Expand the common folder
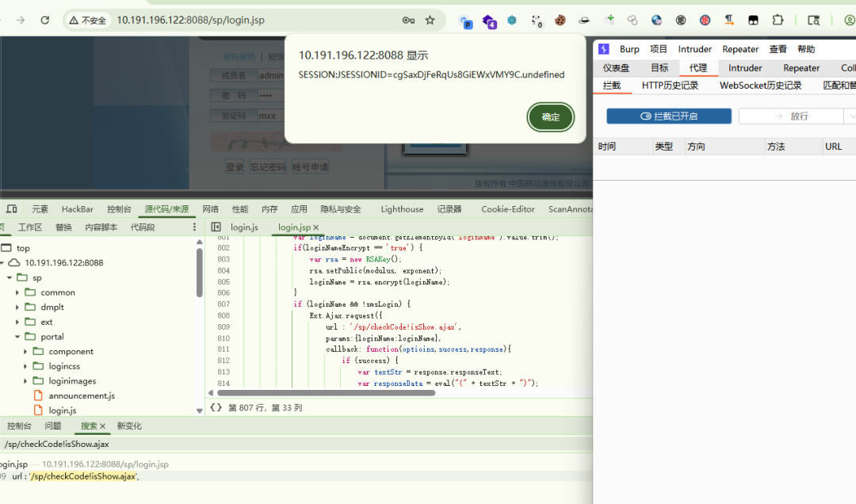The image size is (856, 504). point(17,292)
